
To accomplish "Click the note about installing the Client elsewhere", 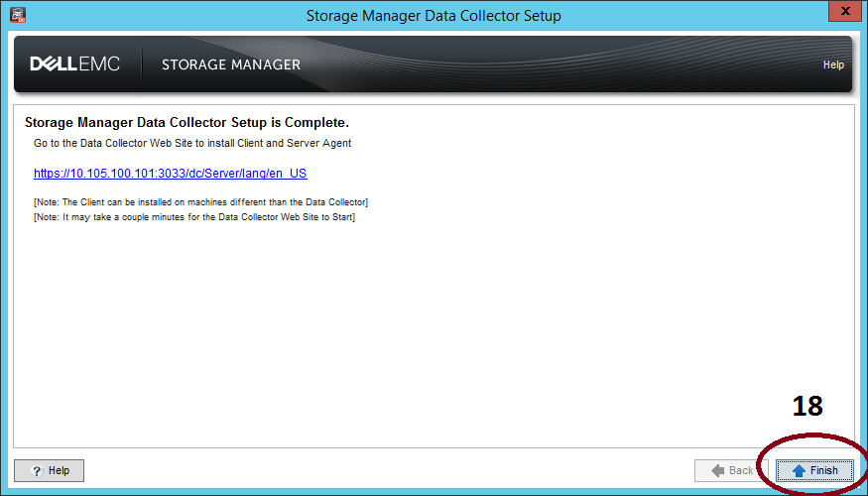I will pyautogui.click(x=201, y=202).
